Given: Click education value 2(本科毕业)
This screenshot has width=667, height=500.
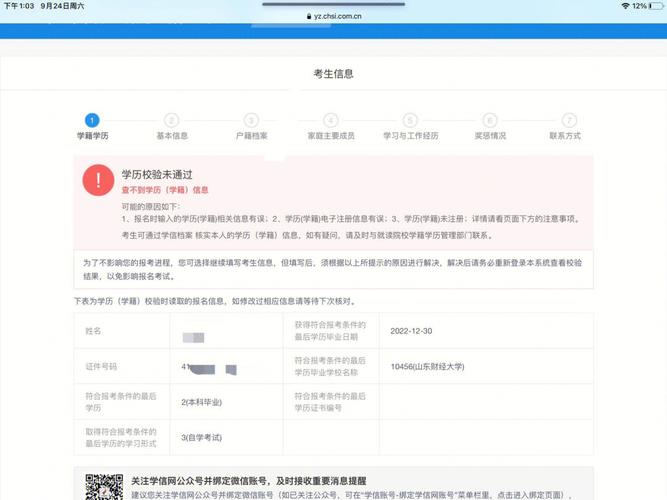Looking at the screenshot, I should (x=201, y=402).
